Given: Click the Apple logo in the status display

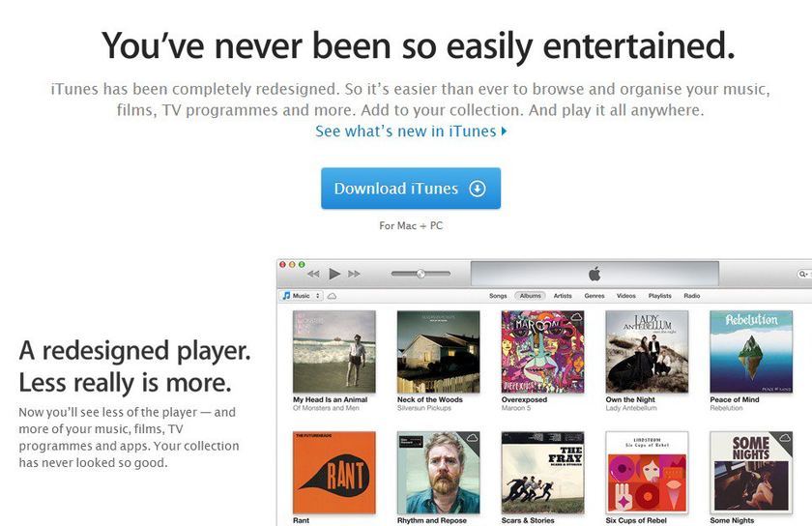Looking at the screenshot, I should tap(594, 274).
